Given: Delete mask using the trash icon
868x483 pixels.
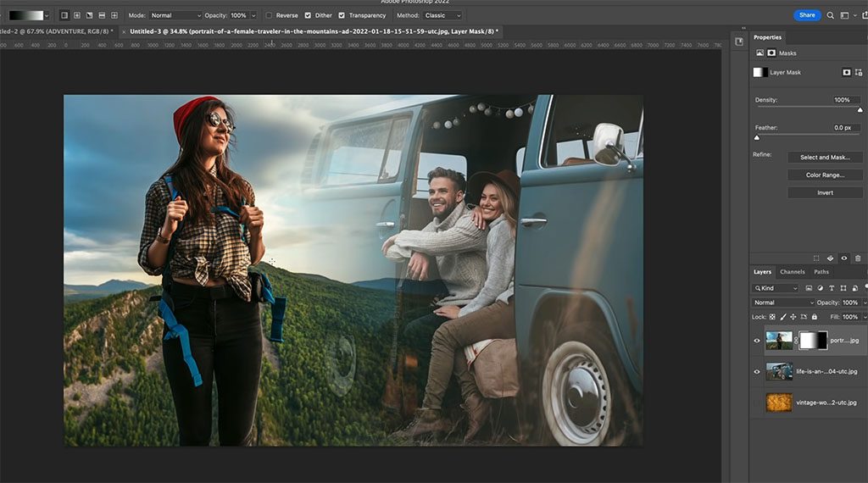Looking at the screenshot, I should coord(858,258).
